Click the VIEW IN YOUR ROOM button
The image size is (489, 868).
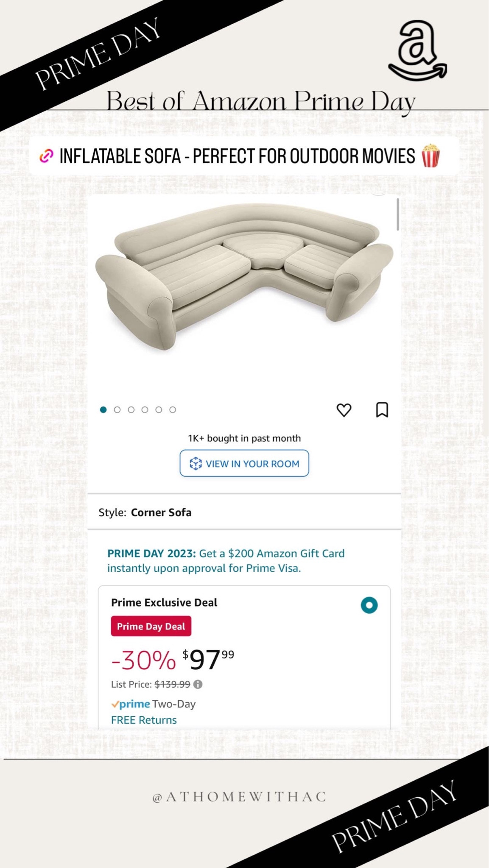pyautogui.click(x=244, y=464)
